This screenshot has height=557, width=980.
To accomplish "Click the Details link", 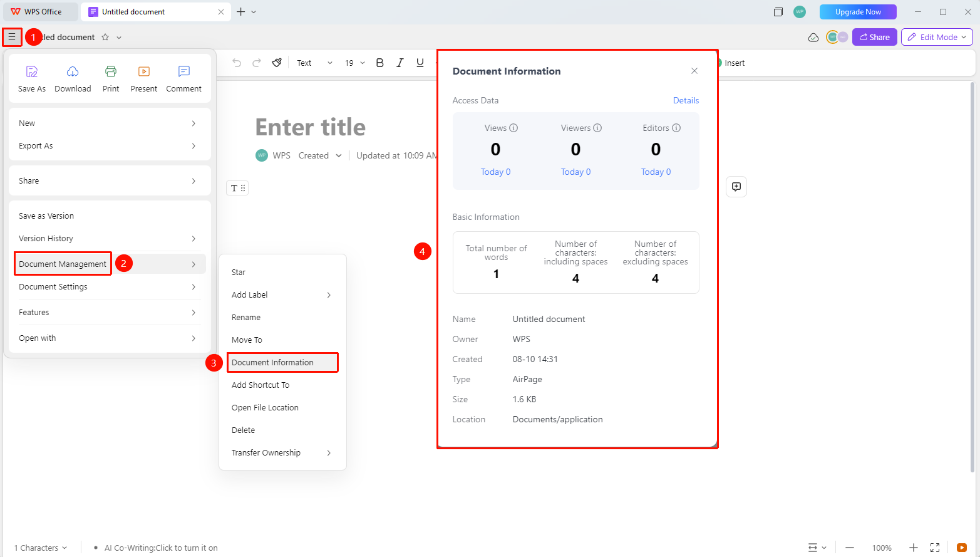I will click(686, 100).
